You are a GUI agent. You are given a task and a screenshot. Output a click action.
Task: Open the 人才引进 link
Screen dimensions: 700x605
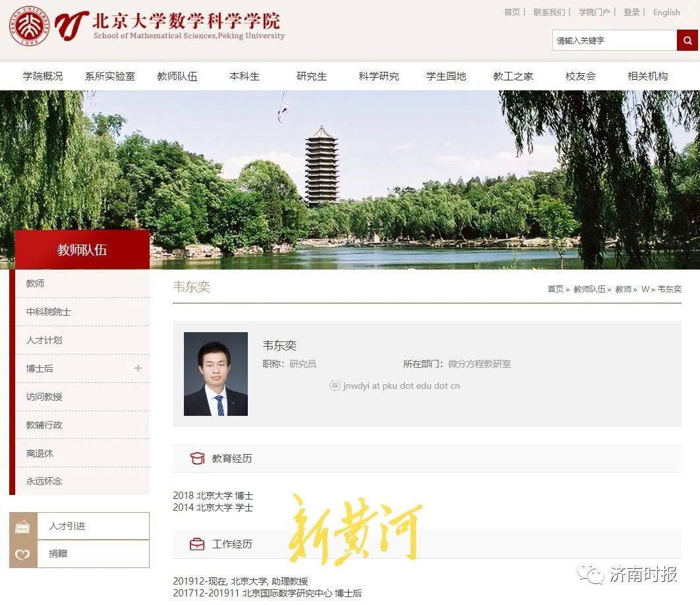67,526
